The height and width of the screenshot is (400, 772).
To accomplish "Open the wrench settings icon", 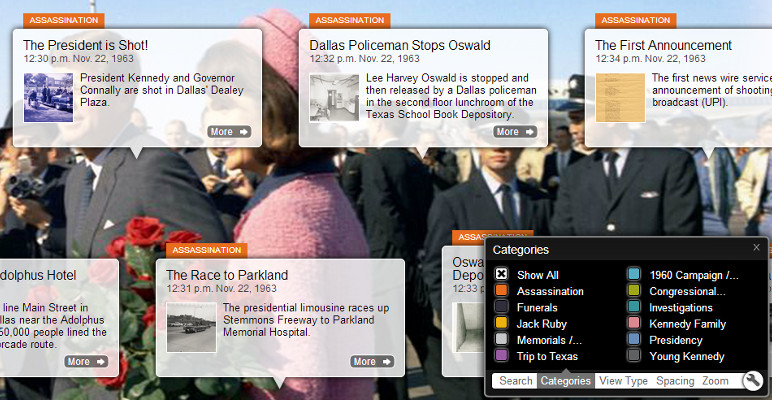I will 753,380.
